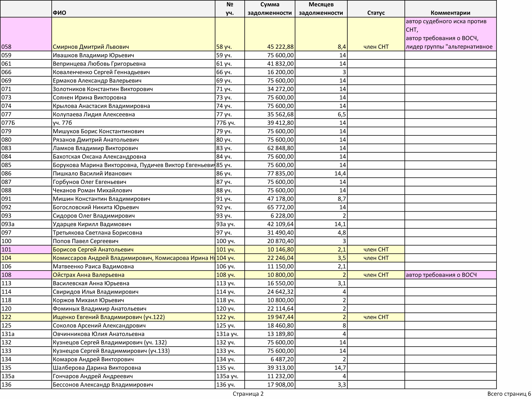The image size is (532, 399).
Task: Select Золотников Константин Викторович
Action: tap(103, 89)
